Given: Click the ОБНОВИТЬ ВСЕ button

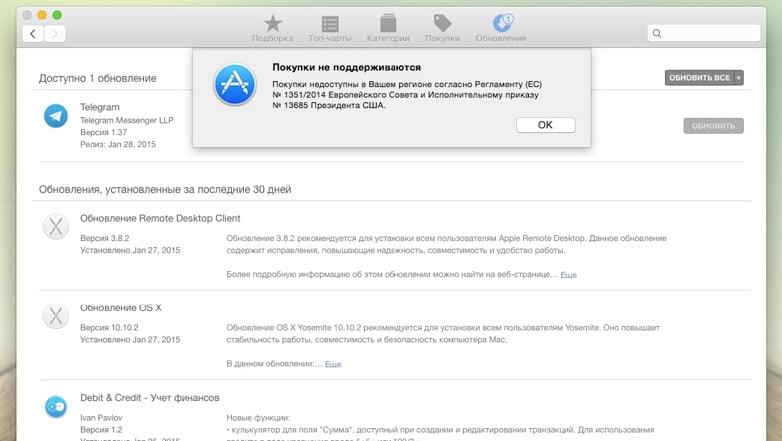Looking at the screenshot, I should [x=699, y=78].
